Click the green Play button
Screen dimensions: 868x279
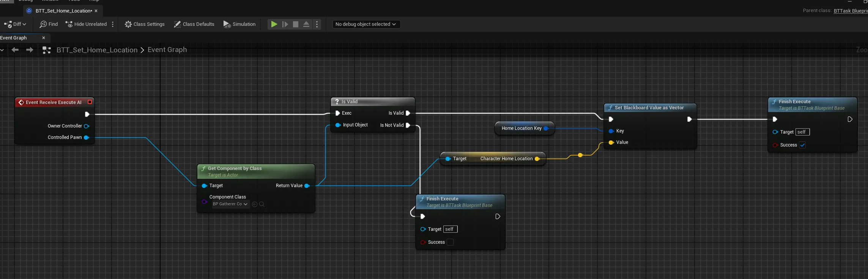tap(274, 24)
